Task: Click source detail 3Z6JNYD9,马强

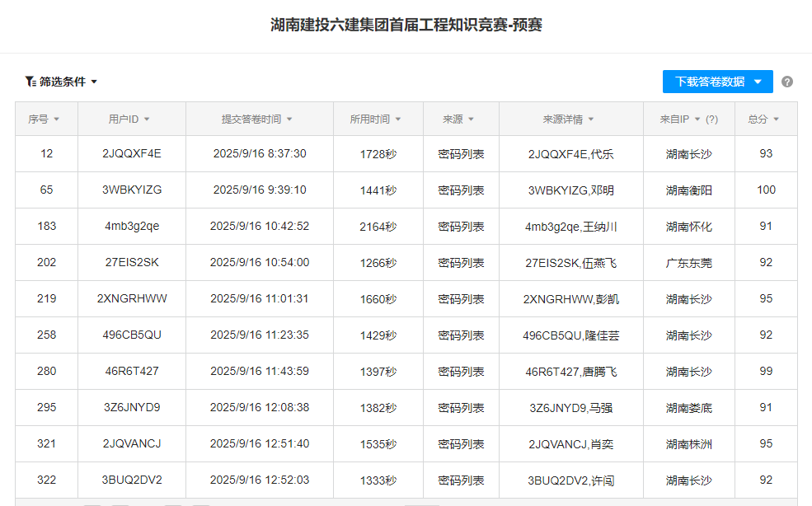Action: click(x=570, y=408)
